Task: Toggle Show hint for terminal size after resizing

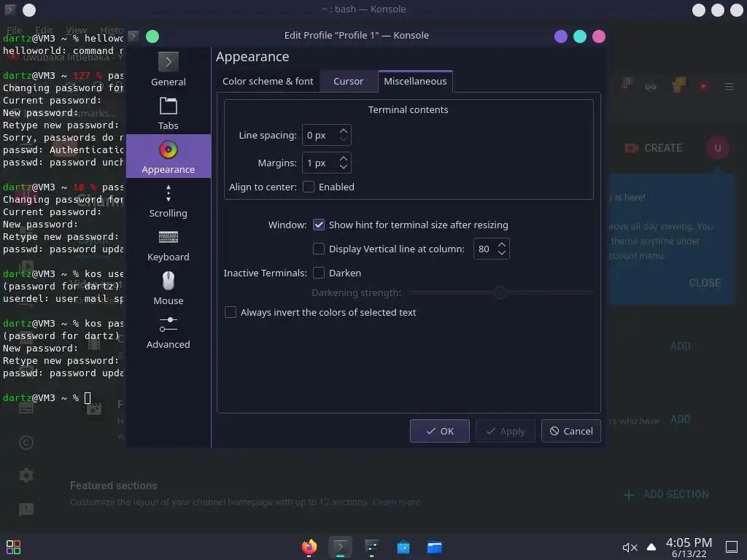Action: click(x=319, y=225)
